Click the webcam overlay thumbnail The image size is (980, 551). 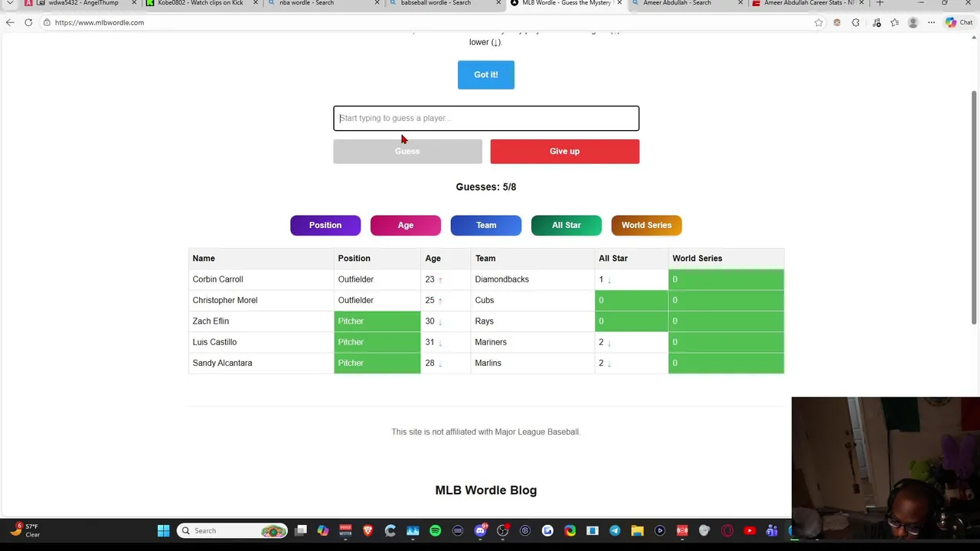coord(886,467)
